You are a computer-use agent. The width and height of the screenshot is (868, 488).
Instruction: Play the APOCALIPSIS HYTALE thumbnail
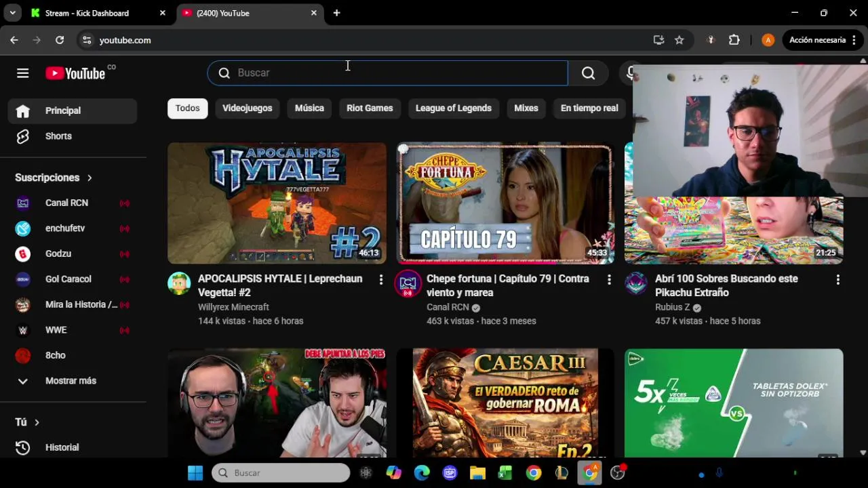277,203
